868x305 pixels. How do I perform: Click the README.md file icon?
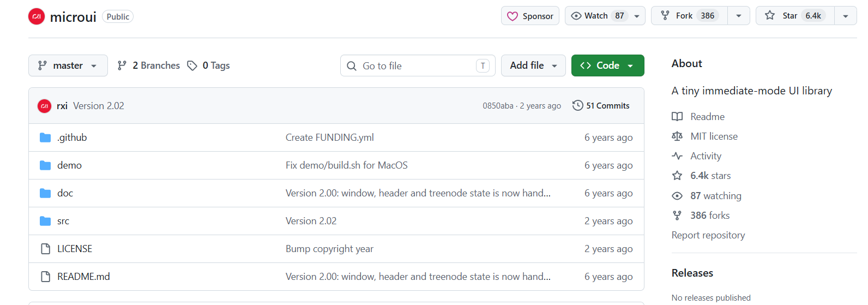point(45,277)
